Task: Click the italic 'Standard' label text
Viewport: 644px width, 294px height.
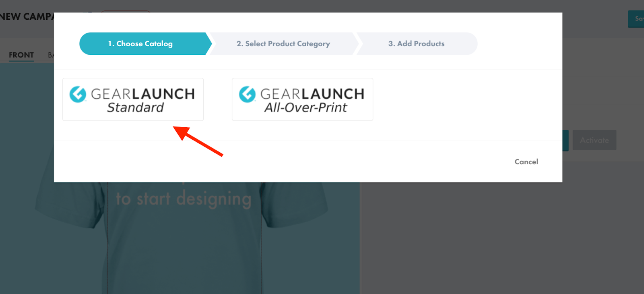Action: 135,108
